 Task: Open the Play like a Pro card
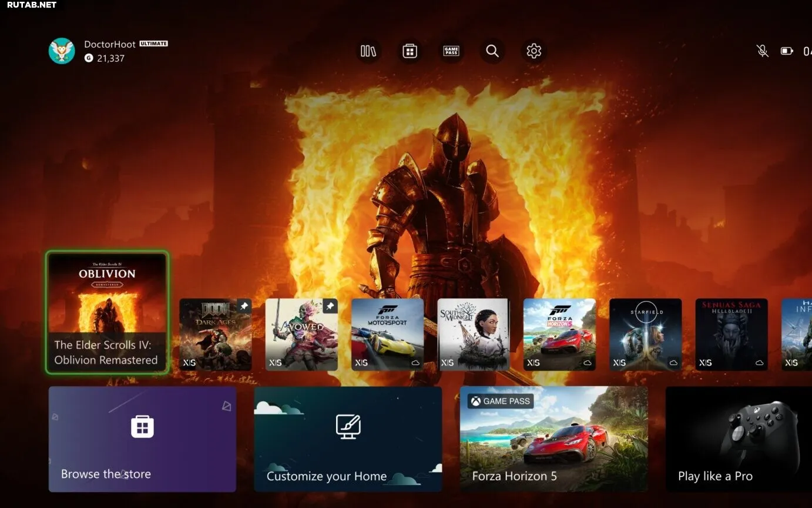pos(739,439)
